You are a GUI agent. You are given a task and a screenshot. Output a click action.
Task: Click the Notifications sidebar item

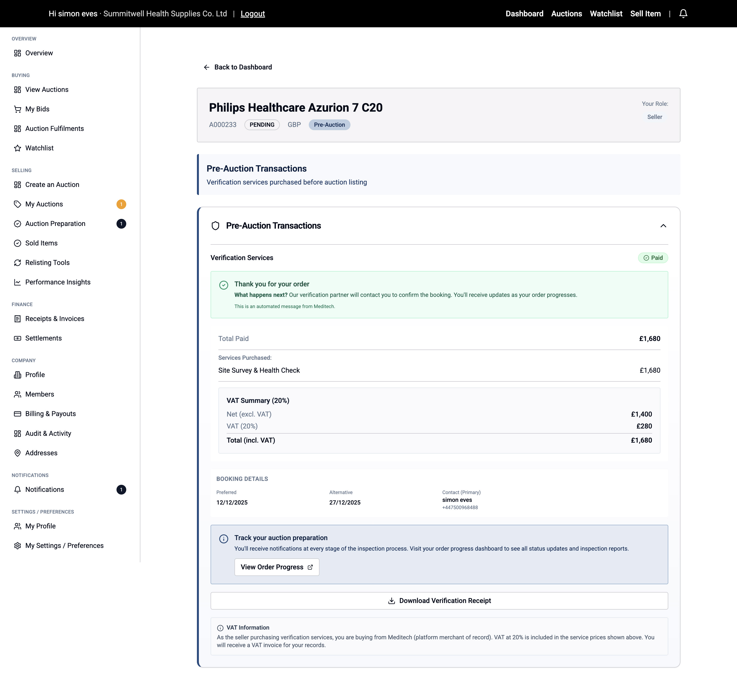[44, 490]
